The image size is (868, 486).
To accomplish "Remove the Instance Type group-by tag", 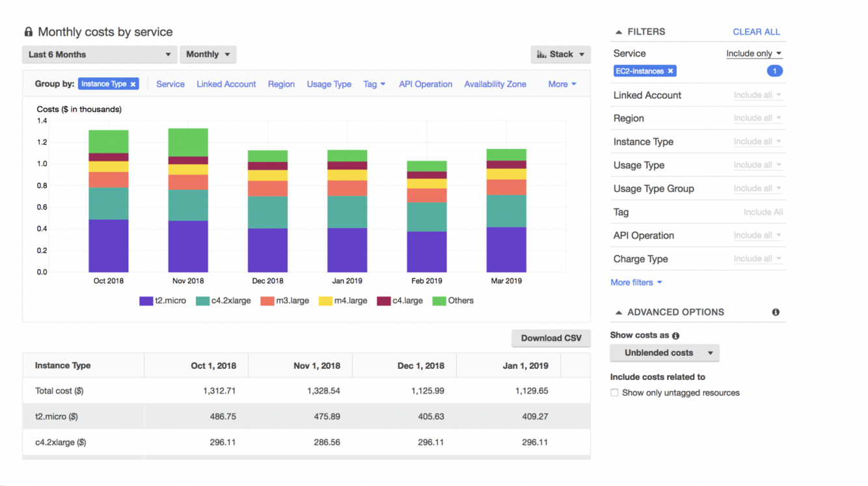I will (133, 84).
